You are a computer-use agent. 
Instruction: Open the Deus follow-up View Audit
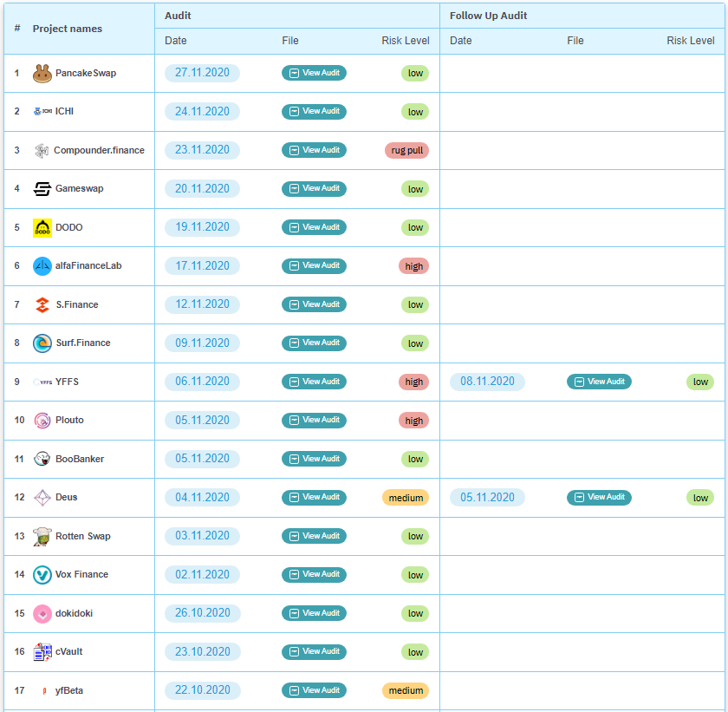pyautogui.click(x=599, y=497)
